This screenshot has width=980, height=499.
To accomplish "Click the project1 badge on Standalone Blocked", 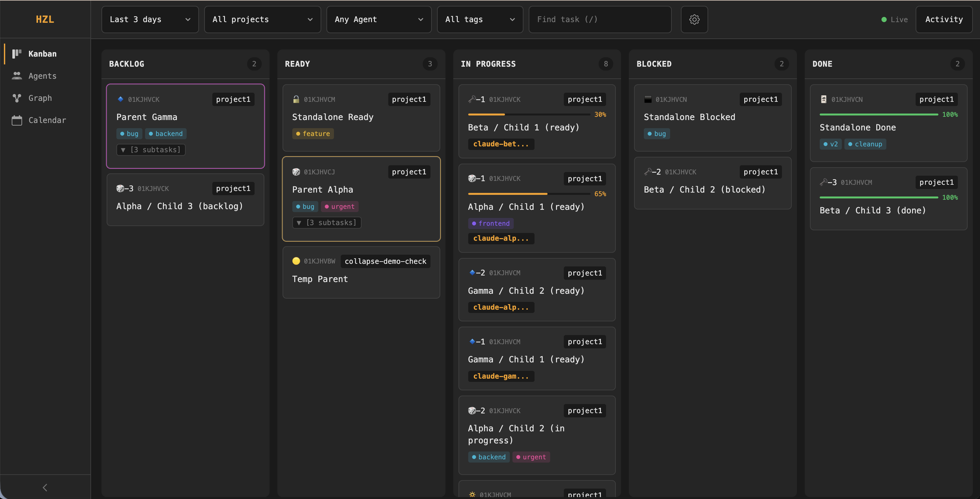I will click(760, 99).
